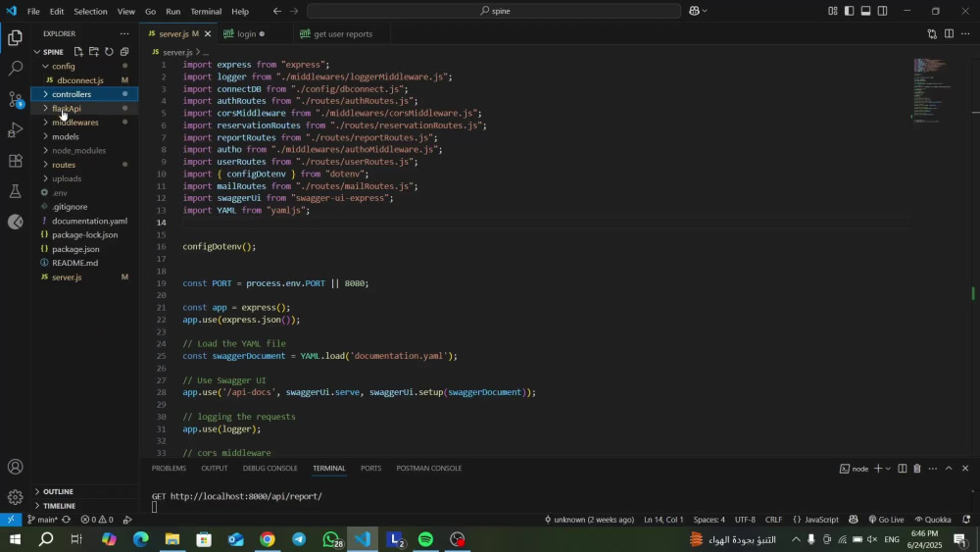This screenshot has height=552, width=980.
Task: Close the terminal panel
Action: point(965,469)
